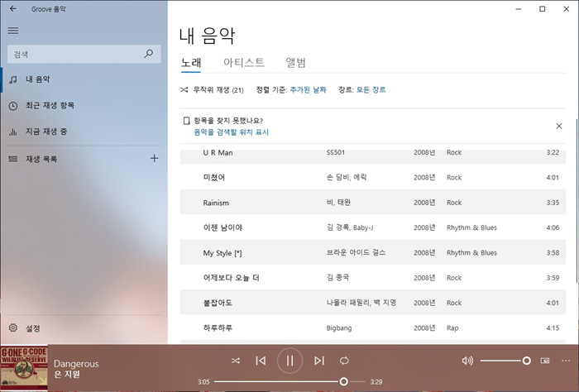Add new playlist with plus icon
Screen dimensions: 579x392
(x=155, y=159)
